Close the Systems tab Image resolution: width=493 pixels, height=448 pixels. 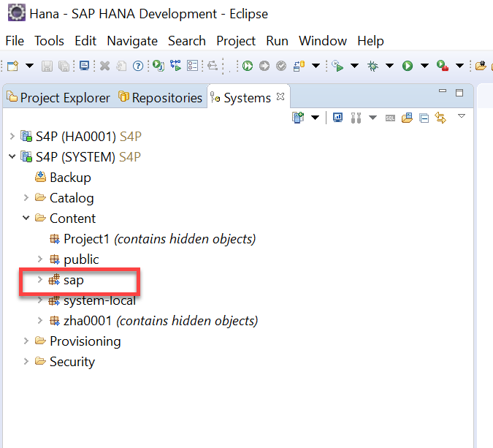[x=280, y=96]
